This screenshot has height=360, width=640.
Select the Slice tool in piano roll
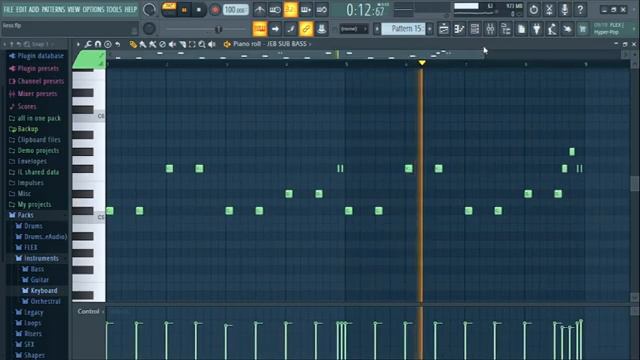click(x=182, y=44)
